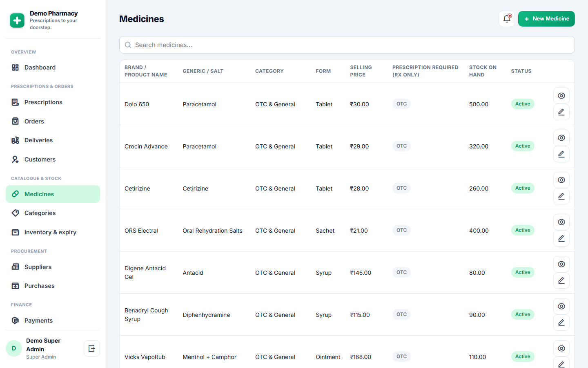Viewport: 588px width, 368px height.
Task: Open the notifications bell
Action: coord(507,19)
